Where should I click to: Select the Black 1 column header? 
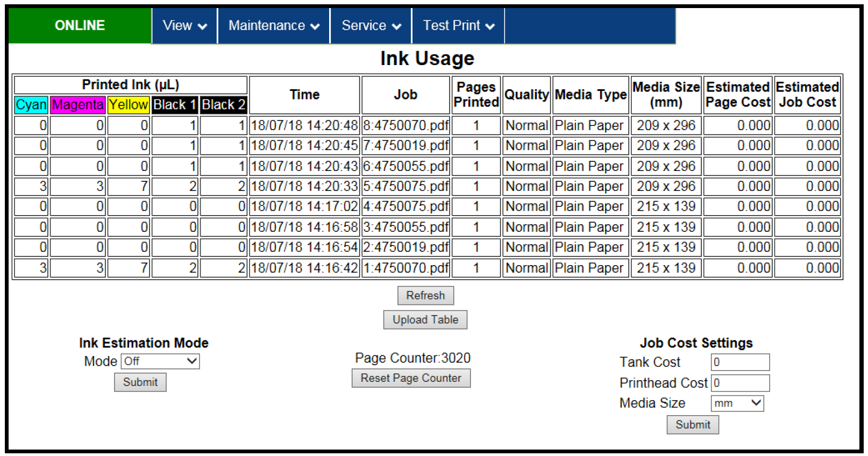pos(175,105)
